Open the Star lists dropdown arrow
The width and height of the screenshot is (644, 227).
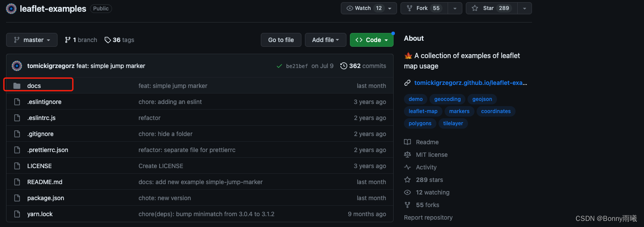(x=525, y=8)
